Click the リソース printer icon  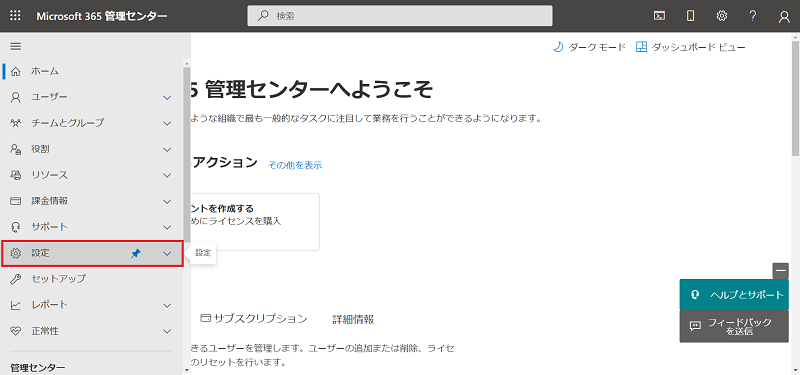[16, 175]
